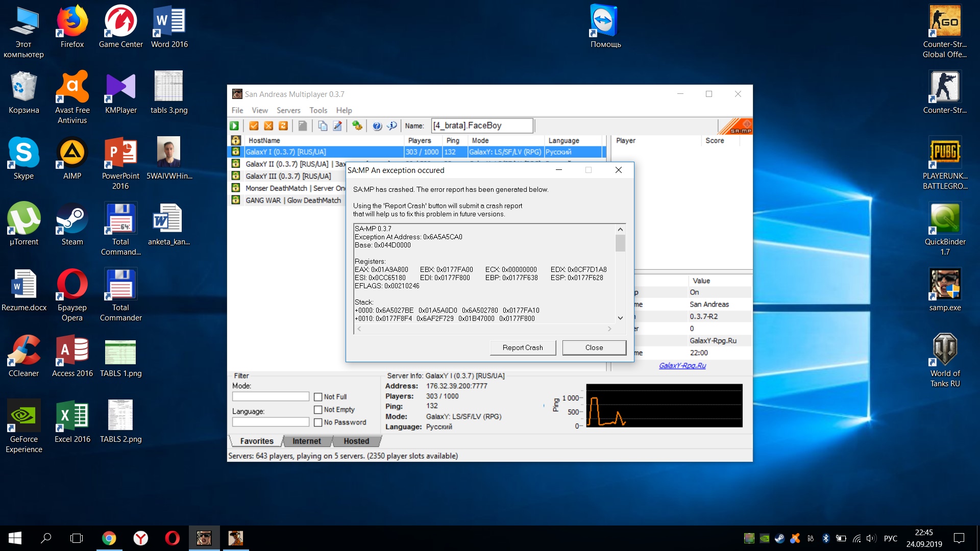Select GalaxyY I server from list
The image size is (980, 551).
point(286,152)
